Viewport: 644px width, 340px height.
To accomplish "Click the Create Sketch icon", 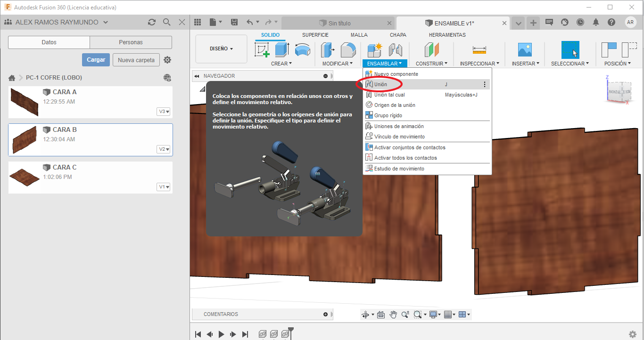I will click(x=262, y=50).
